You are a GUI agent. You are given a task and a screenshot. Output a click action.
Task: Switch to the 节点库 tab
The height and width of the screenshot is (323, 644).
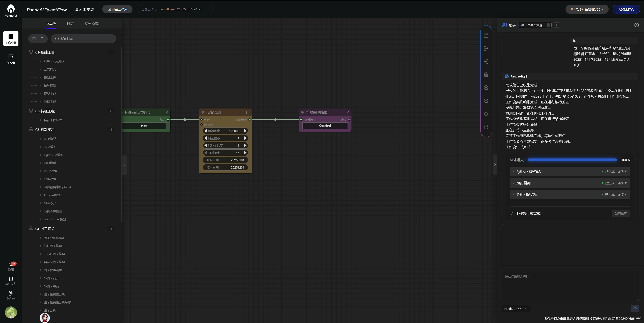[51, 23]
